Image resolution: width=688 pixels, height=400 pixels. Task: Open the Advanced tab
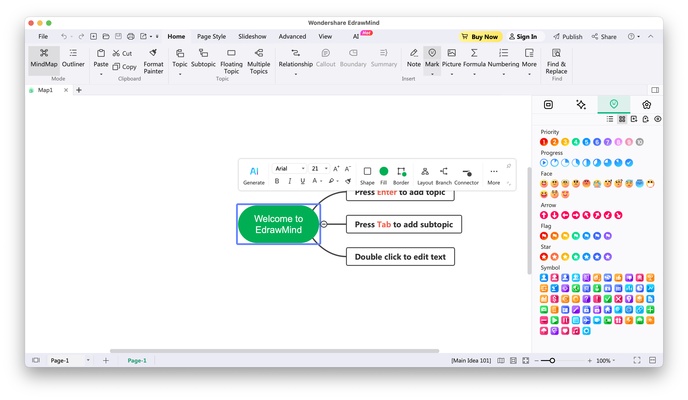292,36
